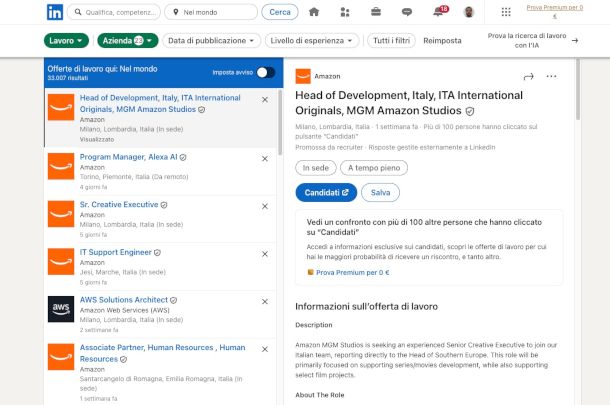Focus the Nel mondo location field
Image resolution: width=610 pixels, height=405 pixels.
211,12
